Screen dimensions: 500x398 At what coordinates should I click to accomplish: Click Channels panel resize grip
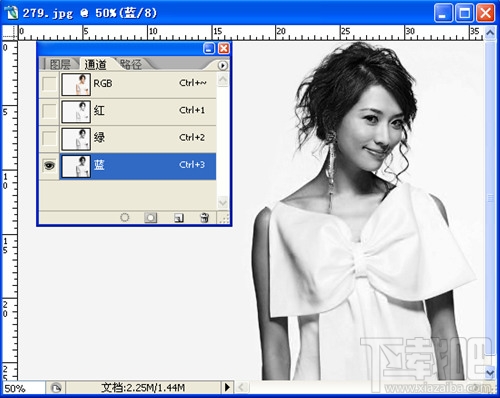click(x=224, y=218)
